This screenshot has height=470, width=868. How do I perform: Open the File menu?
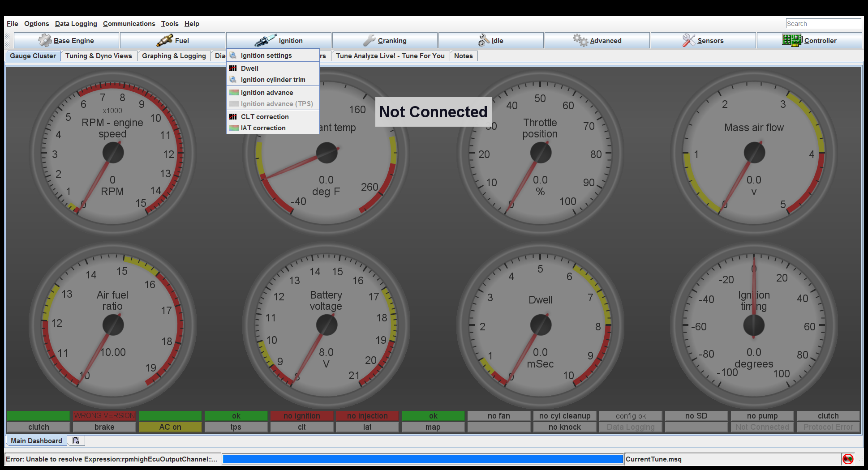[x=13, y=24]
